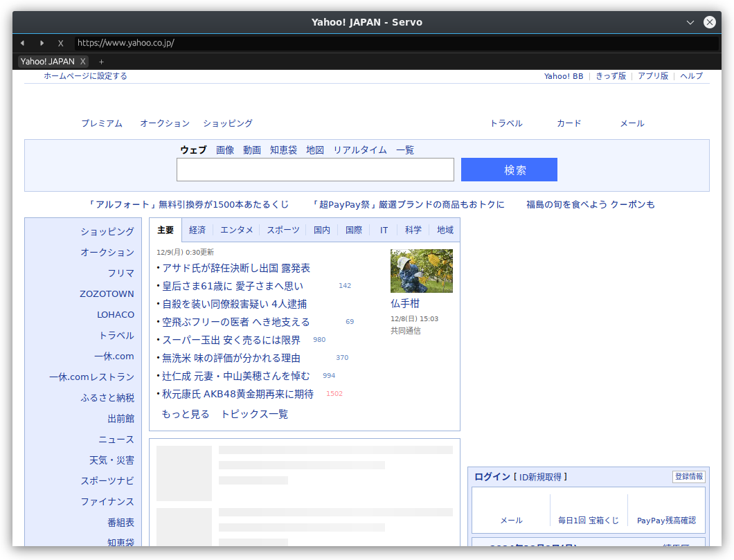This screenshot has height=560, width=734.
Task: Switch to the 地域 news tab
Action: pos(445,230)
